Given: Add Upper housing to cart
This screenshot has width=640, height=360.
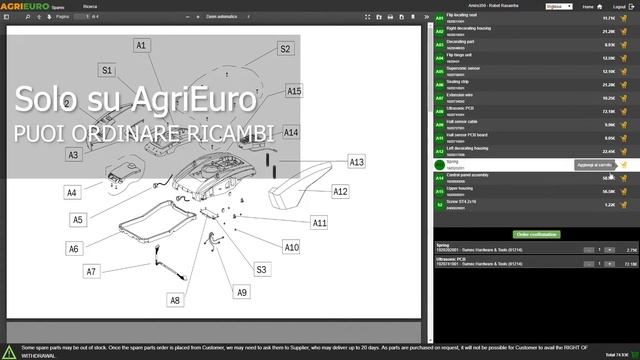Looking at the screenshot, I should point(624,191).
